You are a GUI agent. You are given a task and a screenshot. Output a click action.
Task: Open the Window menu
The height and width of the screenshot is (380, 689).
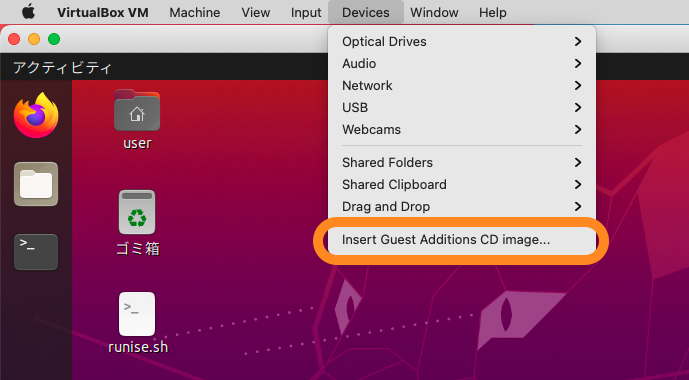[435, 12]
